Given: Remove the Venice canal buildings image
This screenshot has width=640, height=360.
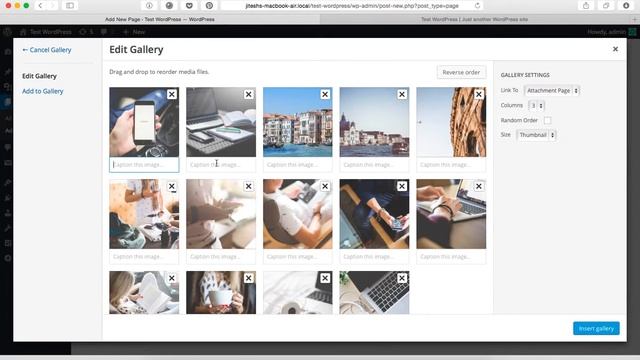Looking at the screenshot, I should click(x=325, y=94).
